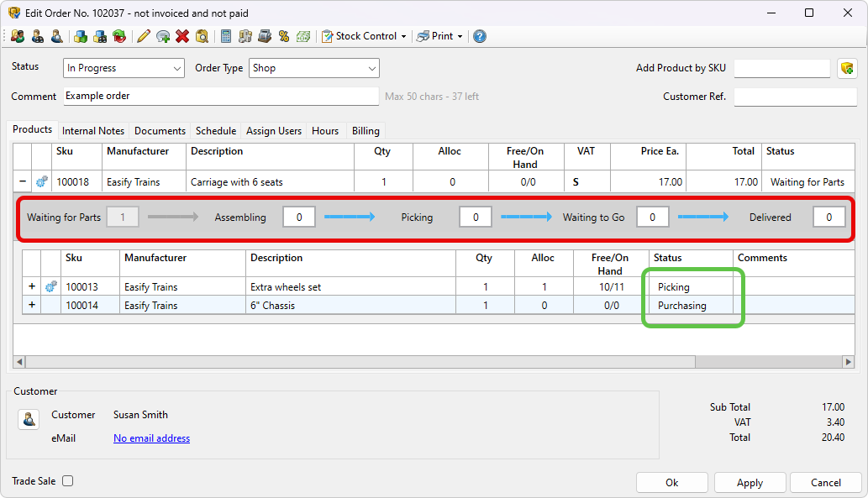
Task: Click the Add Product by SKU icon button
Action: click(847, 68)
